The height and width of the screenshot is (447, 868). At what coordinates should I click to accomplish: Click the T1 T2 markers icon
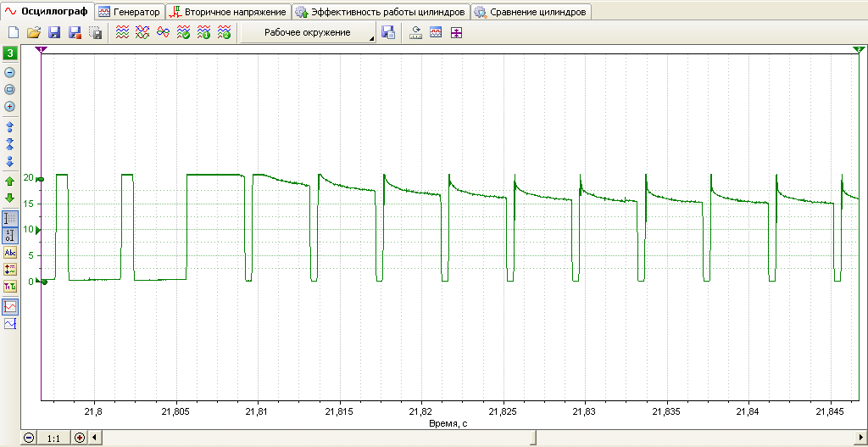coord(10,286)
